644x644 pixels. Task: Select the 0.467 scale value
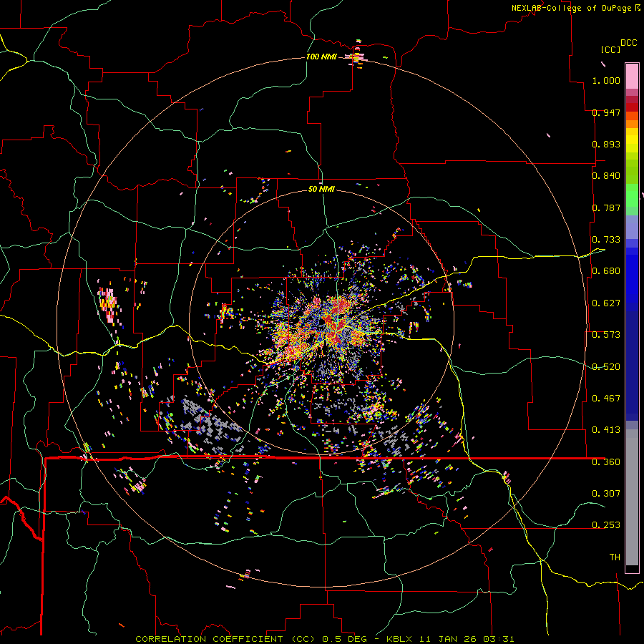(x=606, y=399)
